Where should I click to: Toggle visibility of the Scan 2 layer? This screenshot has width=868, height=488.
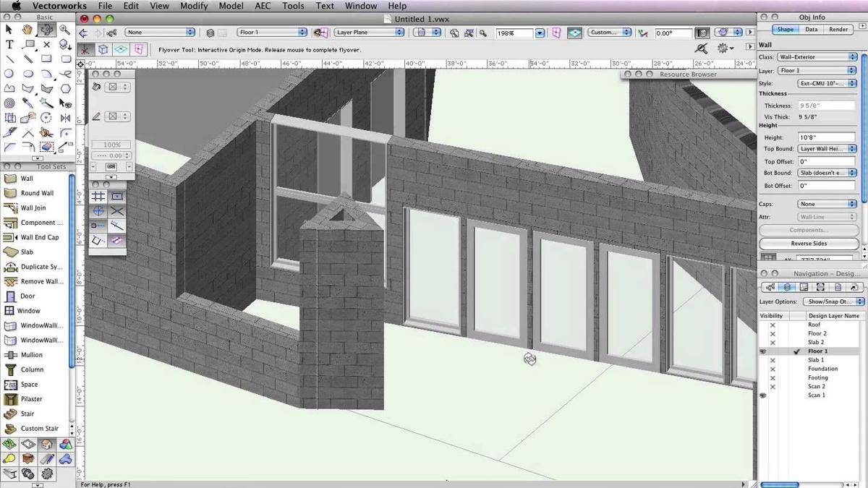pyautogui.click(x=773, y=387)
